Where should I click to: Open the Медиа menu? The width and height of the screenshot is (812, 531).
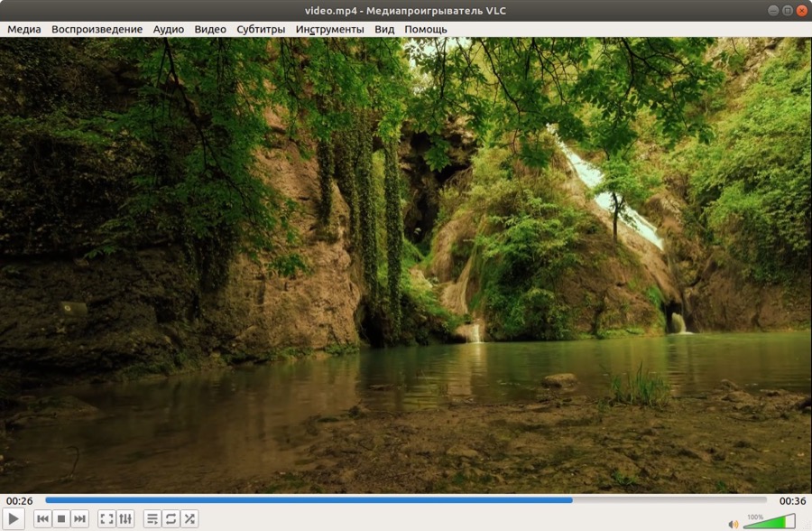click(x=23, y=29)
